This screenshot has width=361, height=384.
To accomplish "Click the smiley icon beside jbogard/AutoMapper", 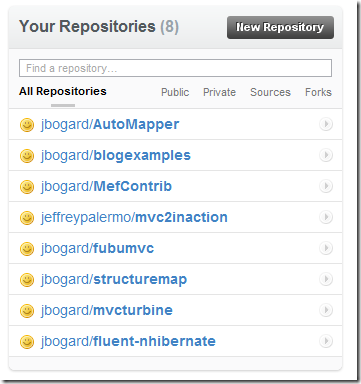I will [x=27, y=125].
